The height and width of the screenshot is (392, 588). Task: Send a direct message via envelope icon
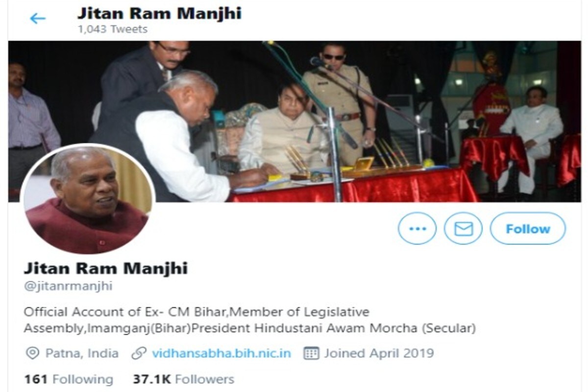[x=463, y=228]
